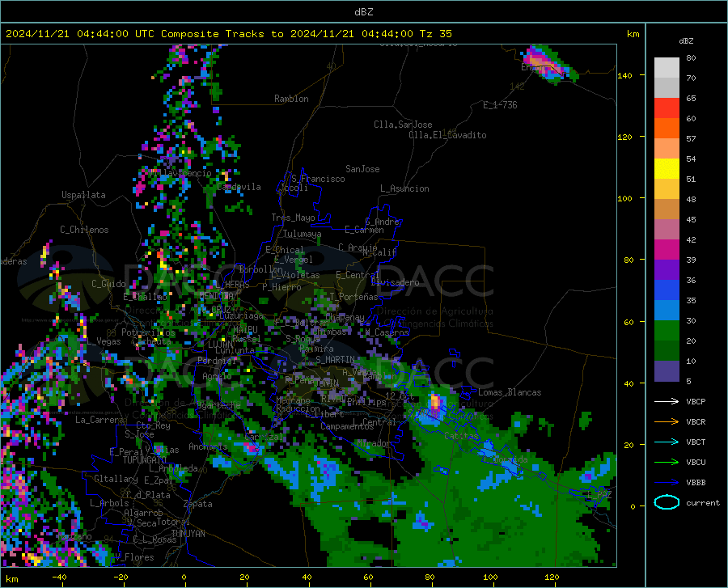Click the Lomas_Blancas place label
Viewport: 728px width, 588px height.
510,392
